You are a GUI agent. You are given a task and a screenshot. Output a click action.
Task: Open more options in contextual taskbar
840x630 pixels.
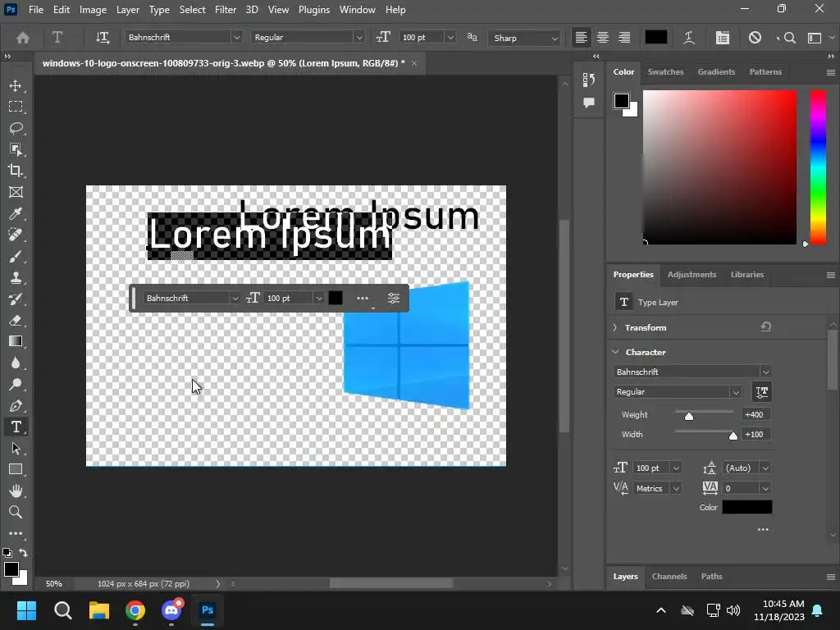tap(362, 299)
